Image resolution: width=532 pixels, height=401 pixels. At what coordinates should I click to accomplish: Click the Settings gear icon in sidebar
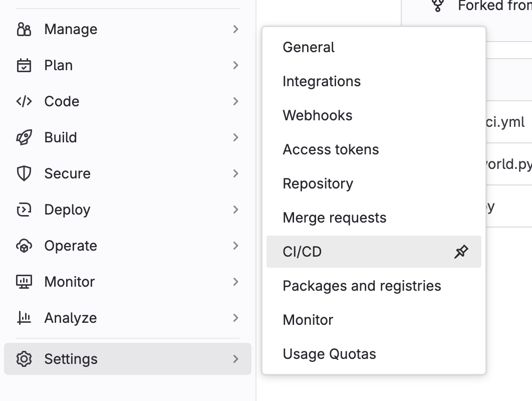24,359
